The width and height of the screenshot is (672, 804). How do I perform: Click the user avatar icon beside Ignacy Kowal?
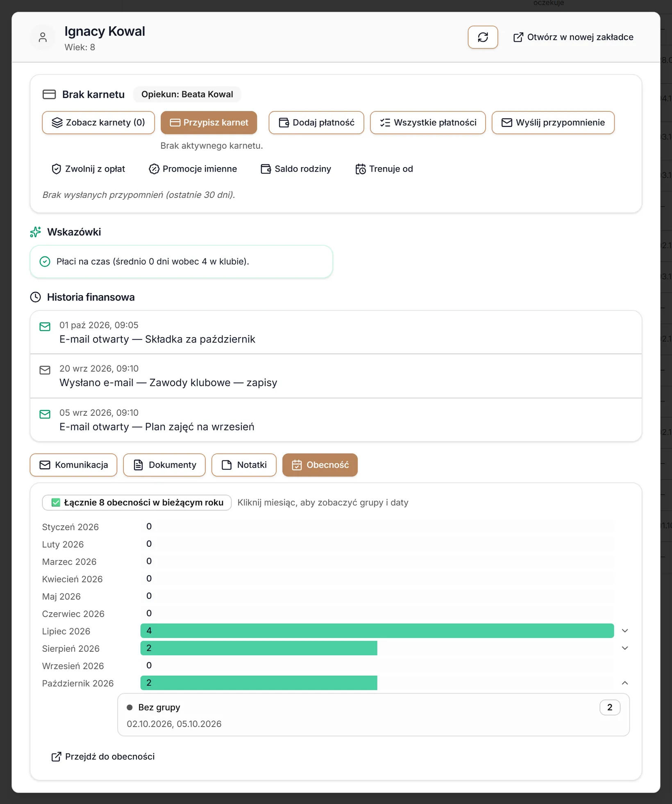[x=43, y=38]
